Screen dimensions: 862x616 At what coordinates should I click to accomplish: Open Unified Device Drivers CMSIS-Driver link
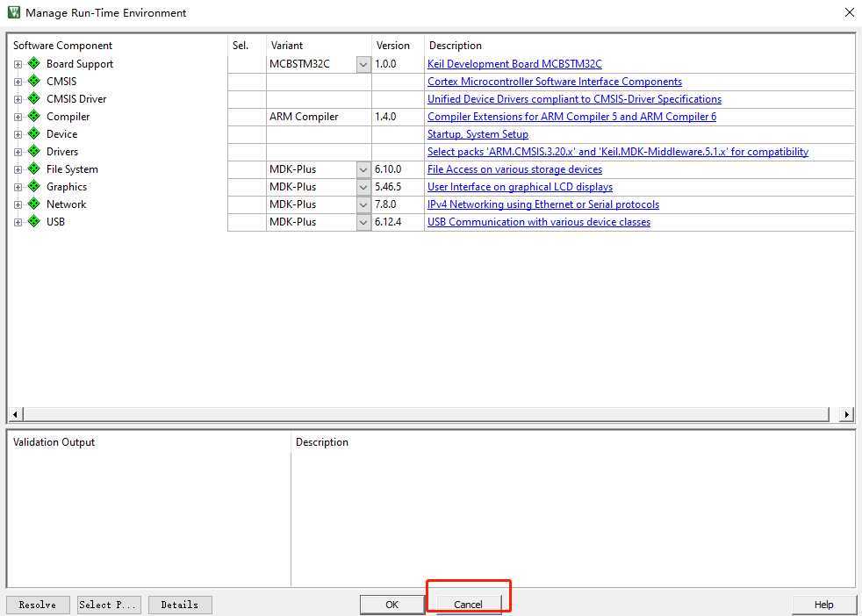tap(574, 99)
